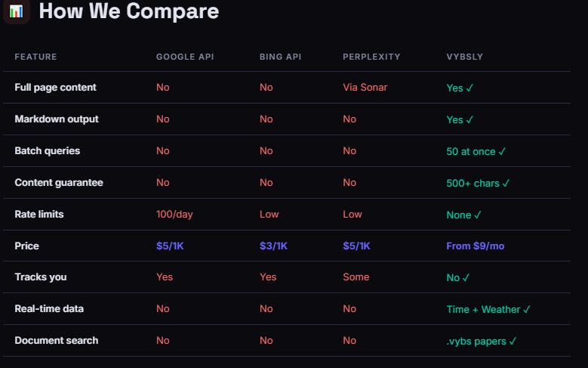Image resolution: width=588 pixels, height=368 pixels.
Task: Click the 500+ chars Vybsly cell
Action: click(478, 184)
